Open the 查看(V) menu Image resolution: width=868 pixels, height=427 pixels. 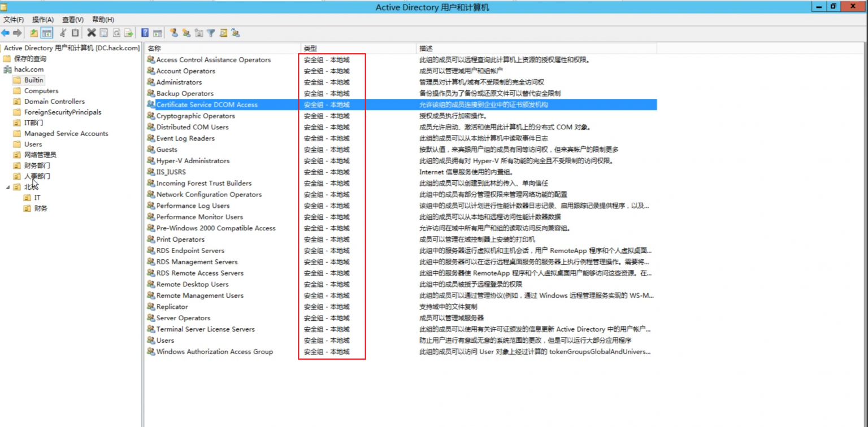click(73, 20)
